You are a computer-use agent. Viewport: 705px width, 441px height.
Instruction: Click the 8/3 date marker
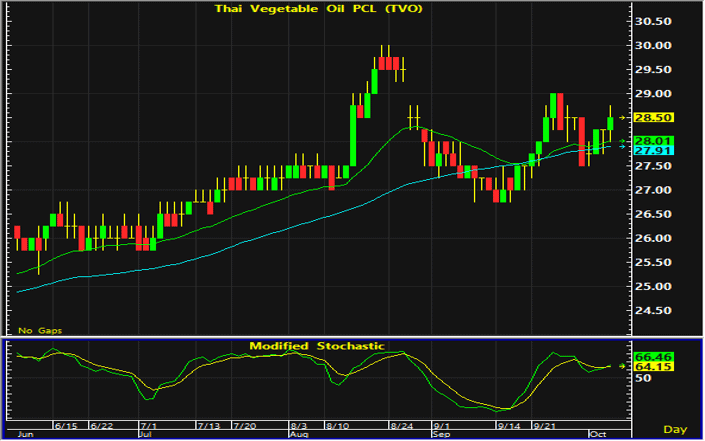[x=299, y=425]
